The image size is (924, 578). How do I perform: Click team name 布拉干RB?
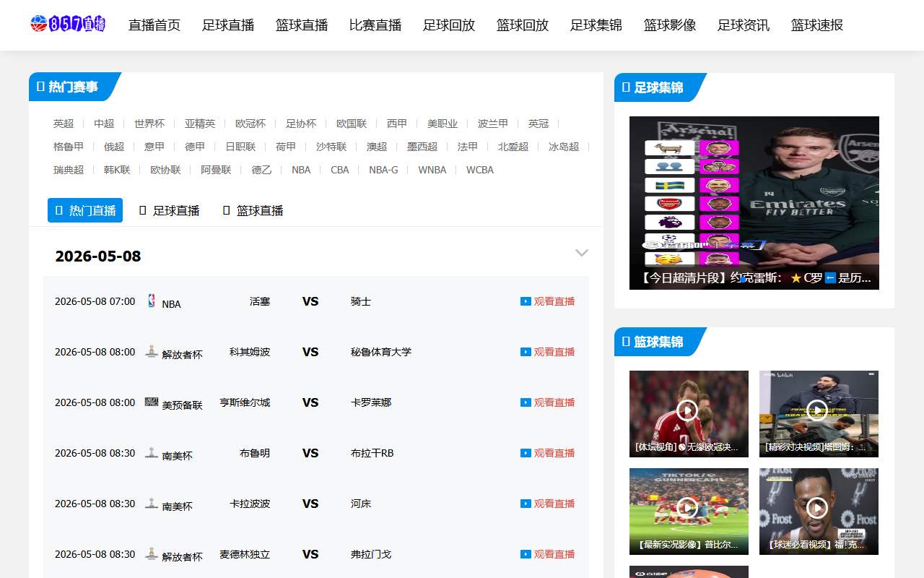372,453
